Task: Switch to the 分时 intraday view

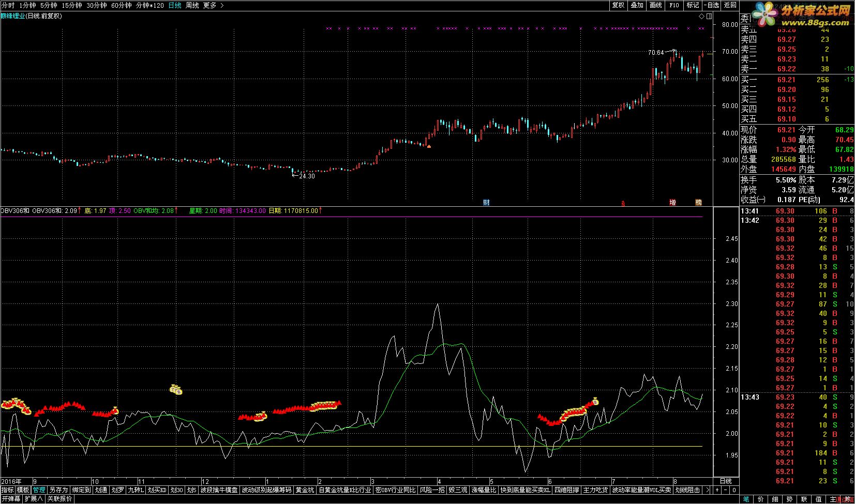Action: (8, 5)
